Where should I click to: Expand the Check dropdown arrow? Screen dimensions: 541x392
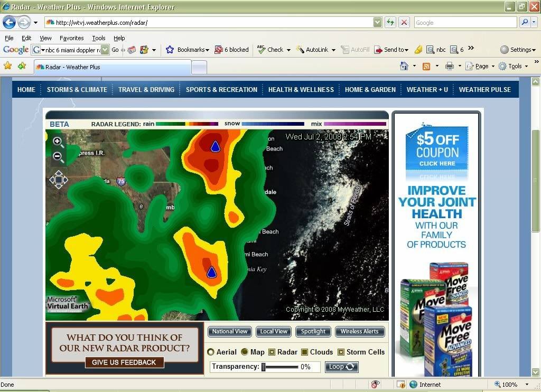[x=288, y=50]
